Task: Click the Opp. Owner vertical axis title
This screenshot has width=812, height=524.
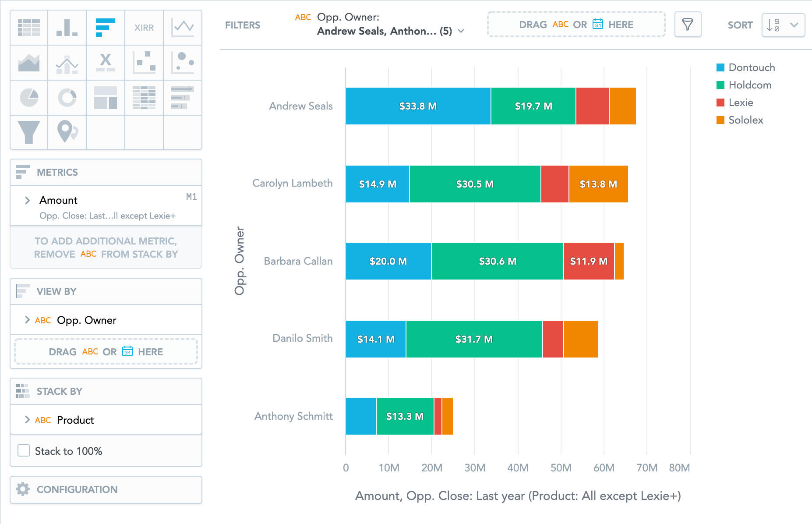Action: click(x=240, y=261)
